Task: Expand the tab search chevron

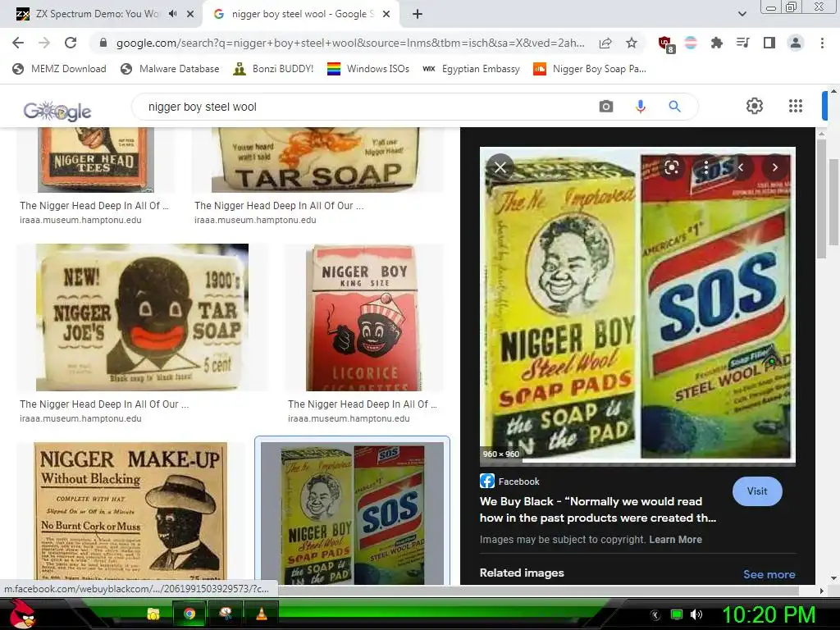Action: (x=742, y=14)
